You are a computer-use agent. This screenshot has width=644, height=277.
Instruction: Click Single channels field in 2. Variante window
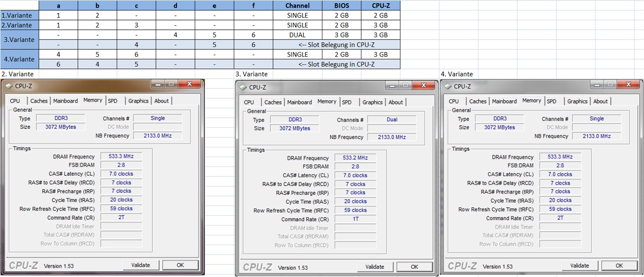tap(158, 118)
